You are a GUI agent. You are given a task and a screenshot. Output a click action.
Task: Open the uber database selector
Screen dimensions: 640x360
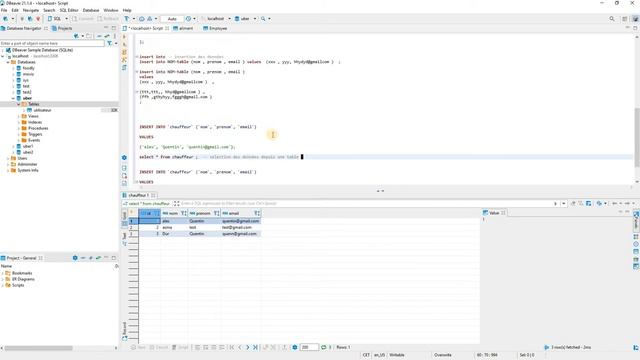(245, 19)
